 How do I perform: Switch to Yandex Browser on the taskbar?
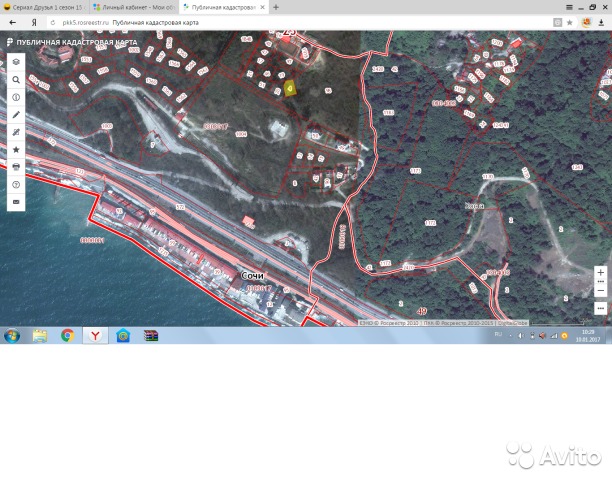(x=95, y=336)
